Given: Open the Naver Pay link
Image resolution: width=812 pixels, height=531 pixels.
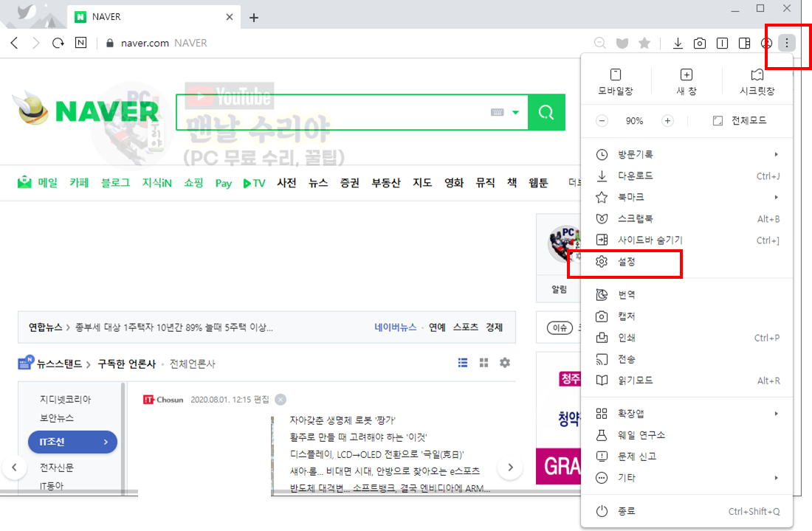Looking at the screenshot, I should click(223, 183).
